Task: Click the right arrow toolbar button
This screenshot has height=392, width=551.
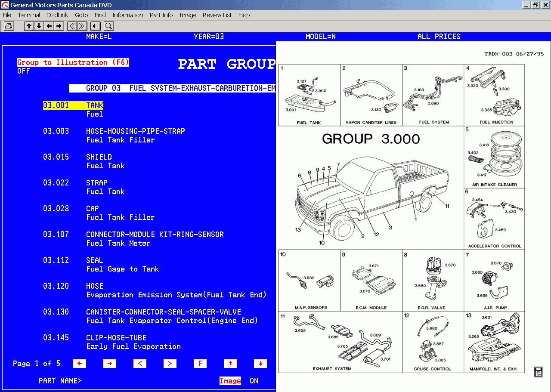Action: click(59, 26)
